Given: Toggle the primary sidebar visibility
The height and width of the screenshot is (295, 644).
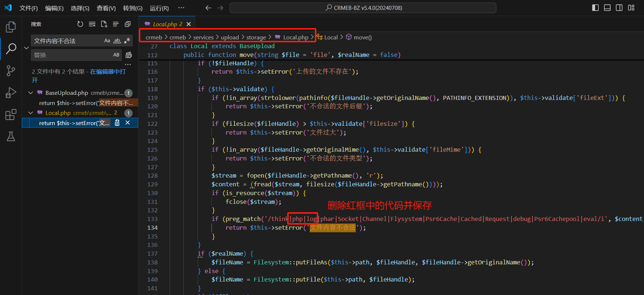Looking at the screenshot, I should click(595, 8).
